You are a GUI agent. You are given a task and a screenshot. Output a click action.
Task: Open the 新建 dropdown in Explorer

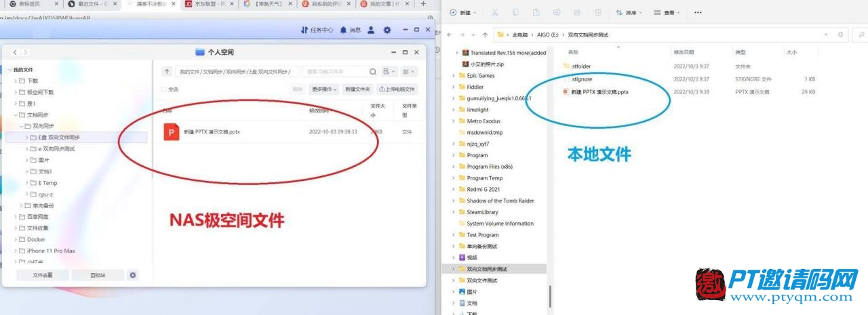[x=464, y=12]
